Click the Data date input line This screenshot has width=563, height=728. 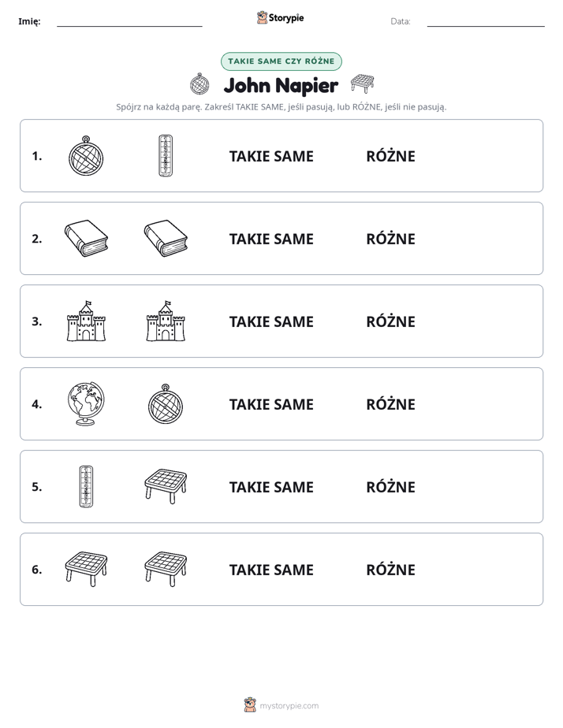[x=486, y=22]
